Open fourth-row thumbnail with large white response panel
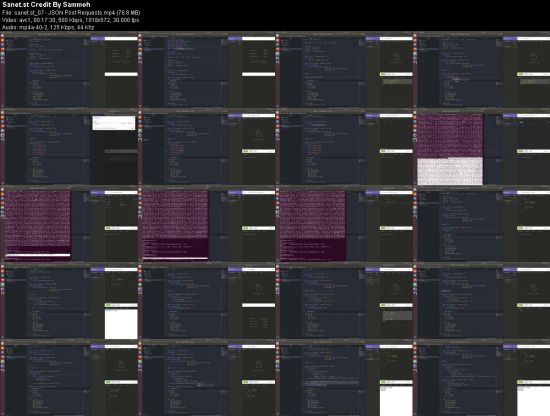The width and height of the screenshot is (550, 416). tap(69, 301)
